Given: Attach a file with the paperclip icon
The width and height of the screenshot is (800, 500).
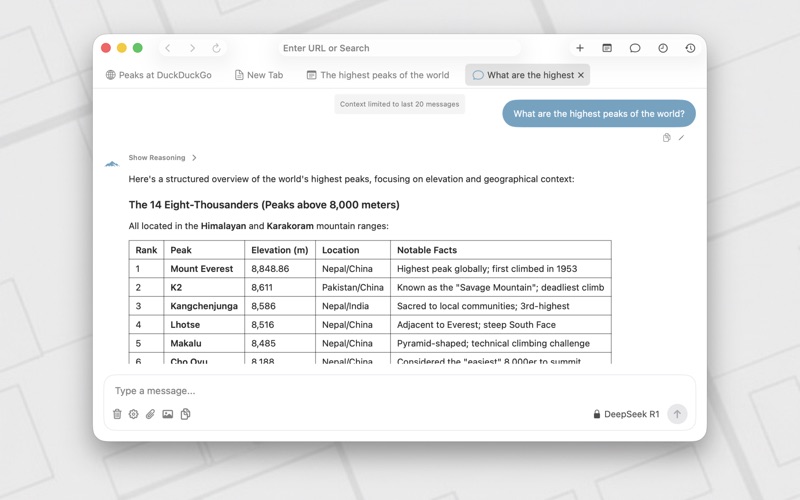Looking at the screenshot, I should (150, 414).
